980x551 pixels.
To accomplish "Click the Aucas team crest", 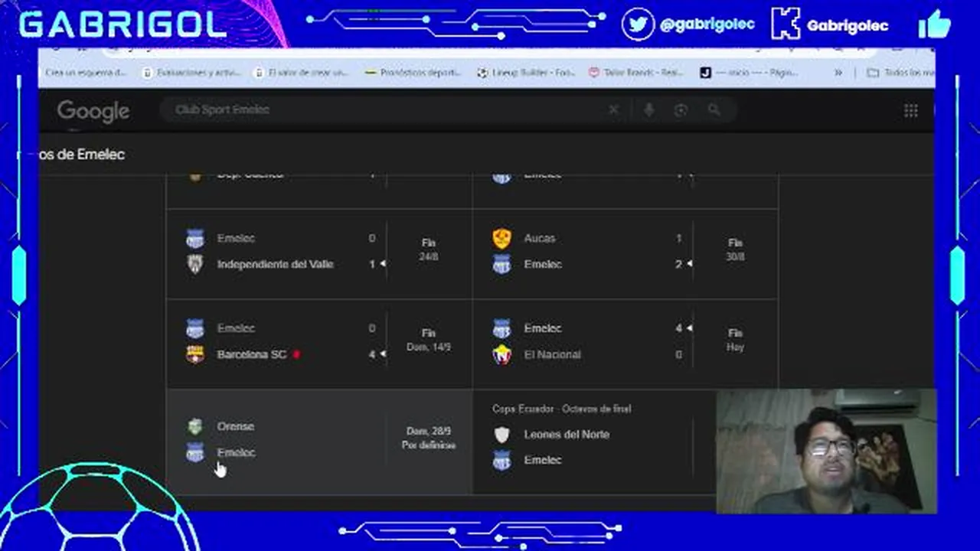I will pos(501,239).
